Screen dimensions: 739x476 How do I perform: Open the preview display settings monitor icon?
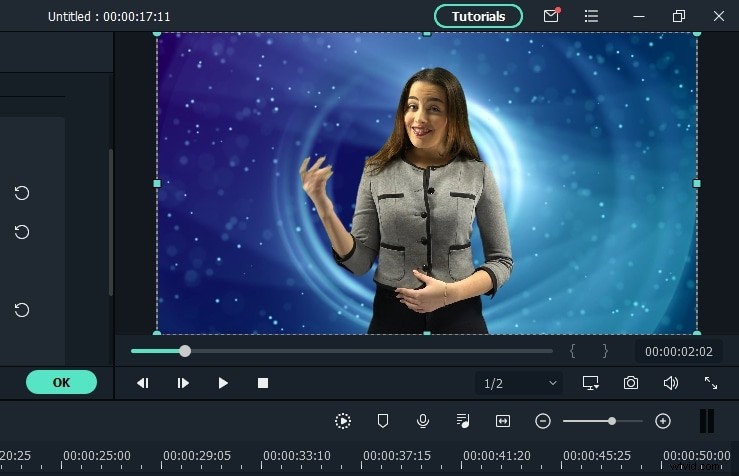point(591,383)
